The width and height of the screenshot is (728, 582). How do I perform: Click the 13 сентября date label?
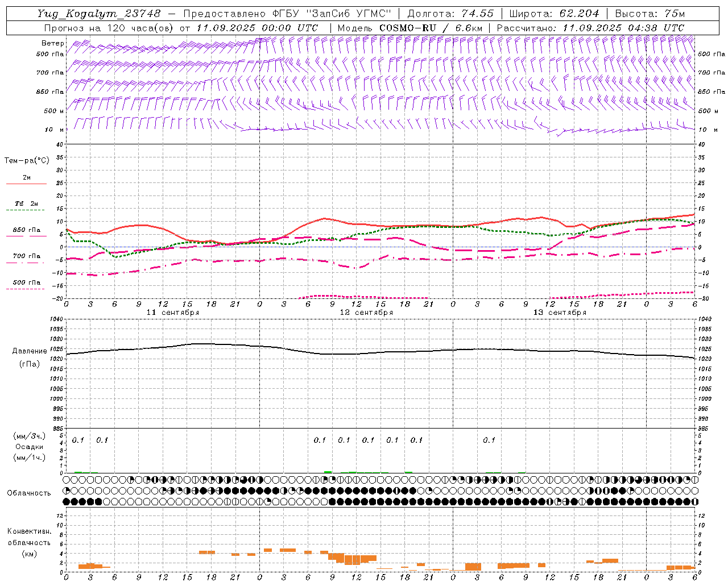pos(560,313)
